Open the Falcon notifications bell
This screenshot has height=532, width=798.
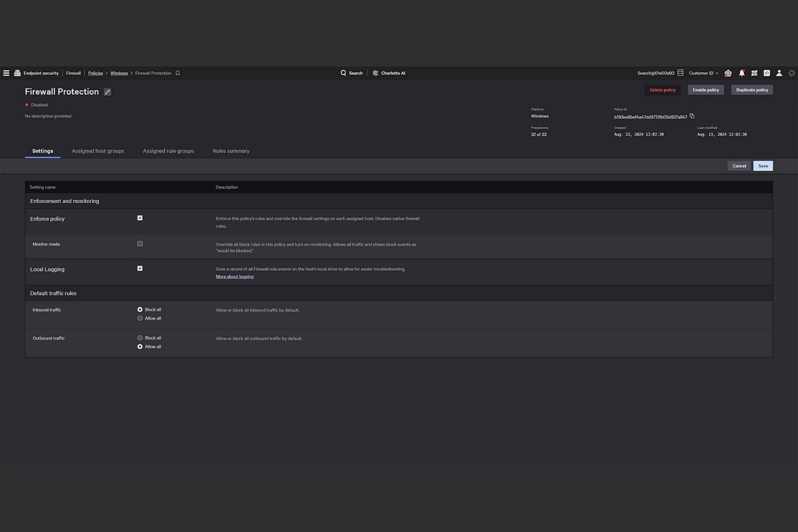click(741, 73)
